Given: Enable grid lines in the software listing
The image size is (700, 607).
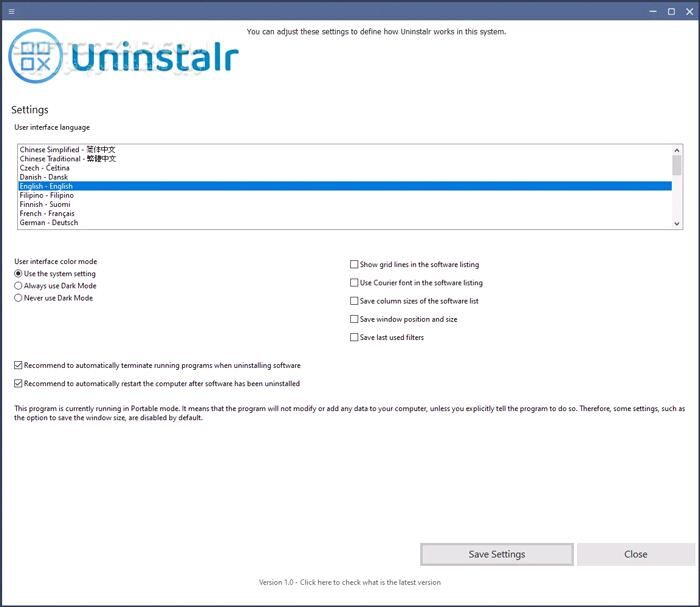Looking at the screenshot, I should tap(354, 265).
